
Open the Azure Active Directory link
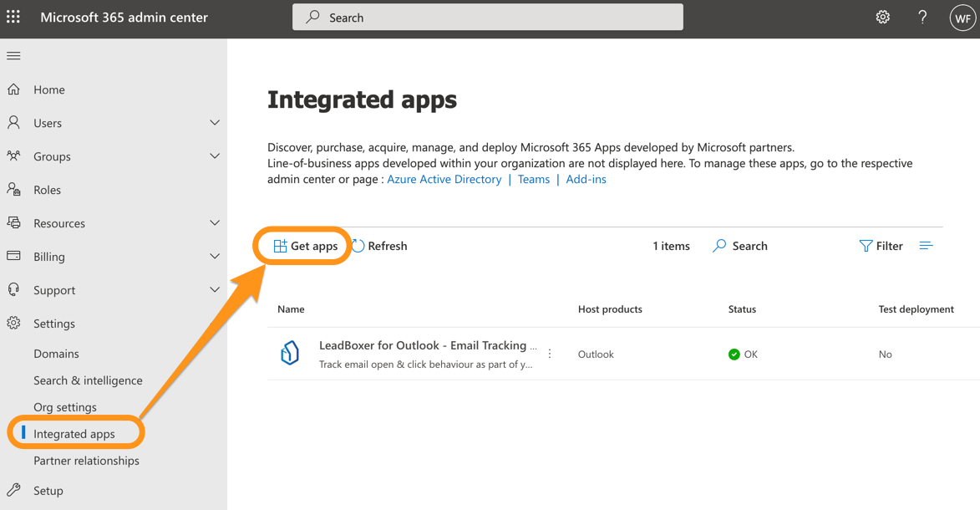pos(444,179)
